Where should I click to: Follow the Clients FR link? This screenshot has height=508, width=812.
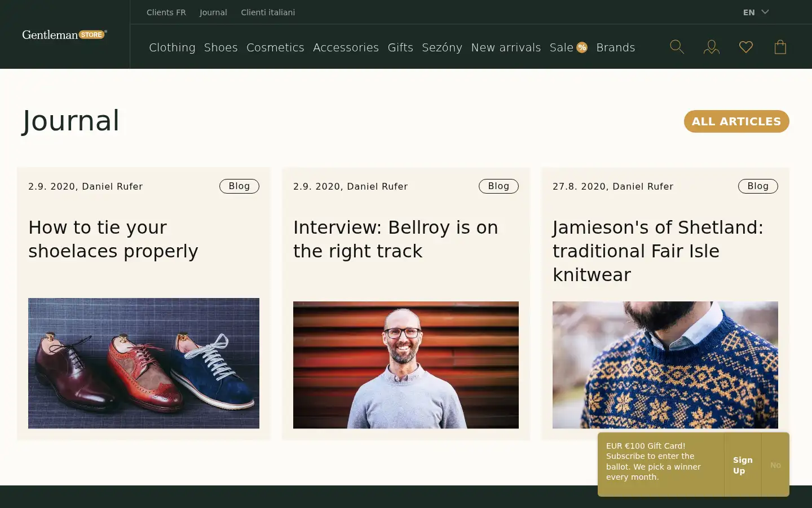click(x=166, y=12)
